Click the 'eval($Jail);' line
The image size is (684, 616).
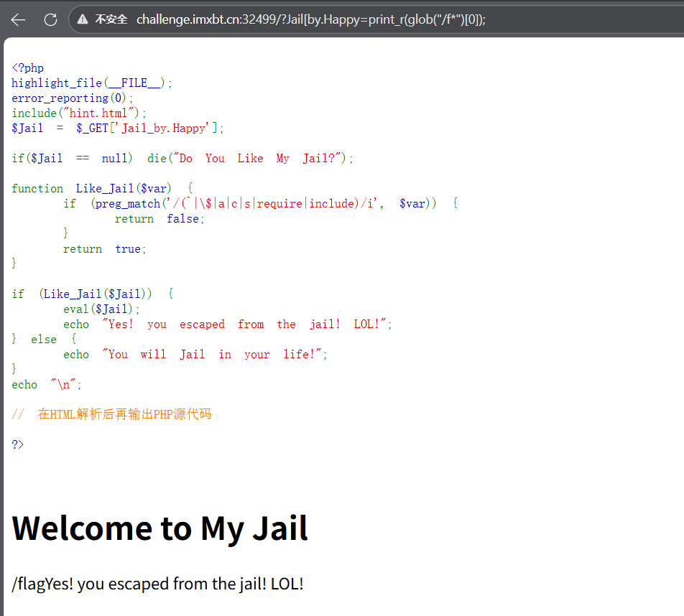[x=101, y=309]
